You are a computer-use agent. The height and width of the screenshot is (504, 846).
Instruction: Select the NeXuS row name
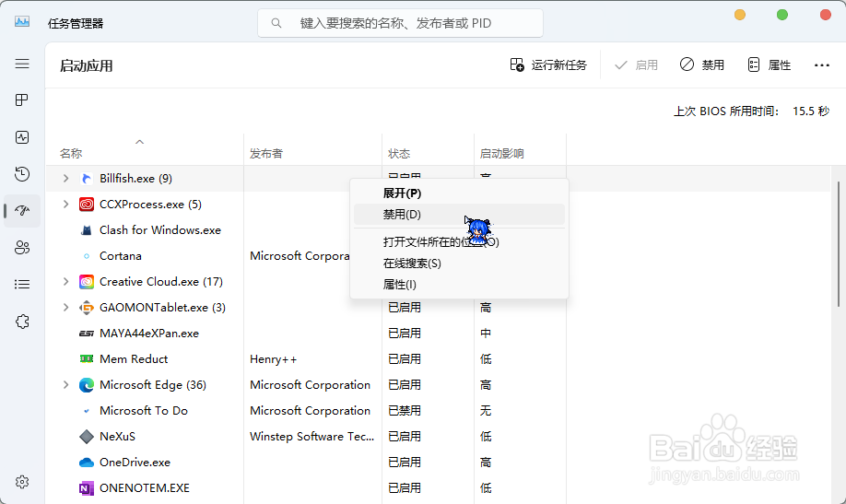[x=118, y=437]
